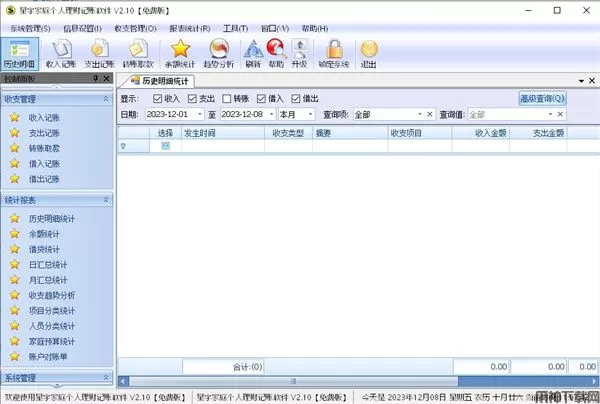Screen dimensions: 600x404
Task: Open 家庭预算统计 in sidebar
Action: point(52,341)
